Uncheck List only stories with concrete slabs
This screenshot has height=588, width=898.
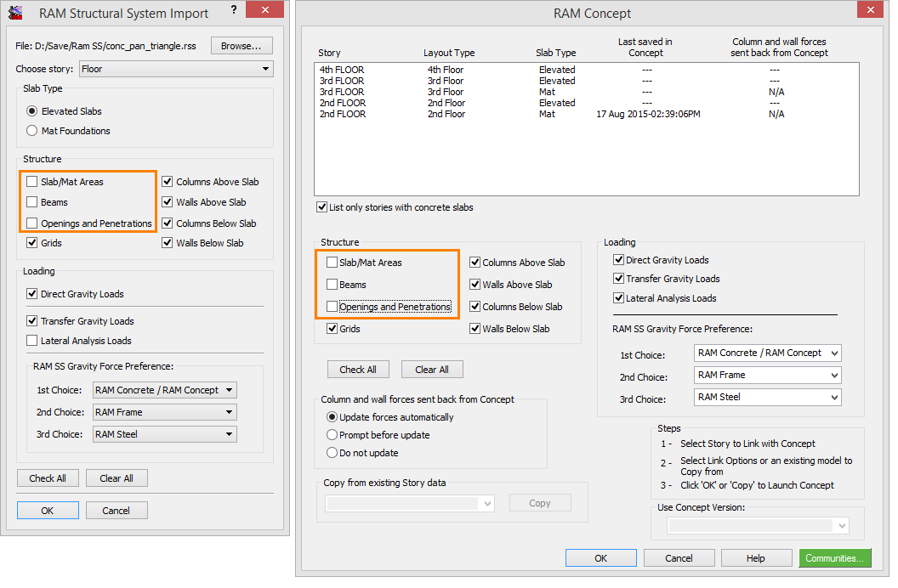pyautogui.click(x=322, y=207)
